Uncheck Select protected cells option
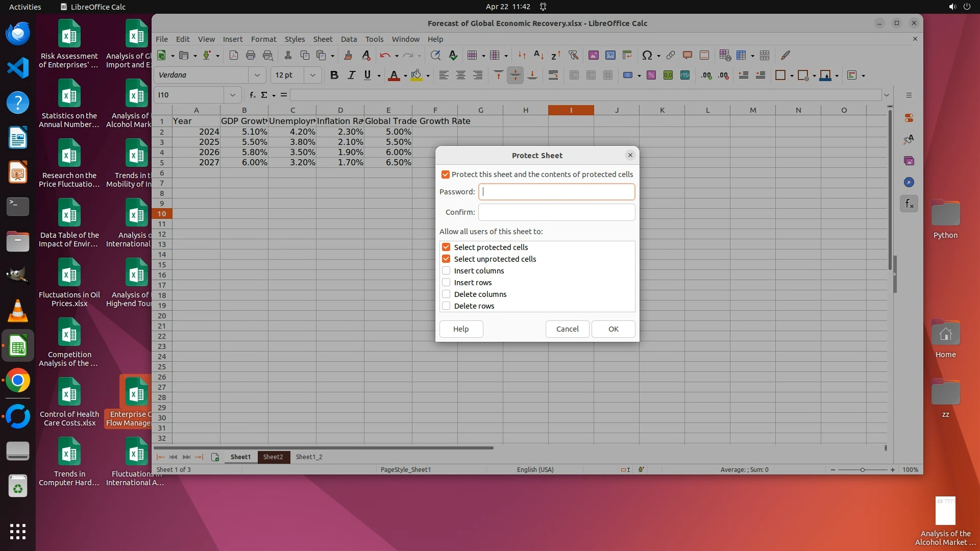Screen dimensions: 980x551 446,247
